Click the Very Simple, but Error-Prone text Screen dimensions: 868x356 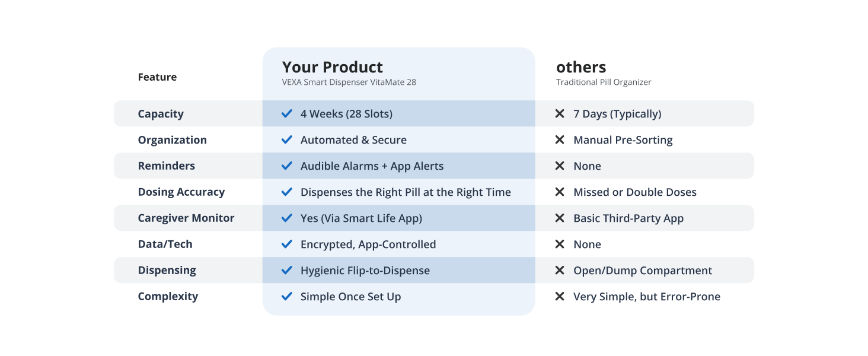coord(647,297)
